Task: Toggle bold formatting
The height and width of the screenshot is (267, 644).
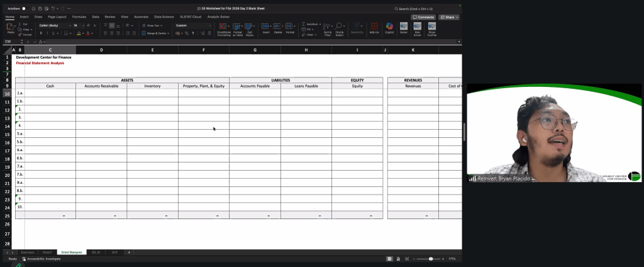Action: [40, 33]
